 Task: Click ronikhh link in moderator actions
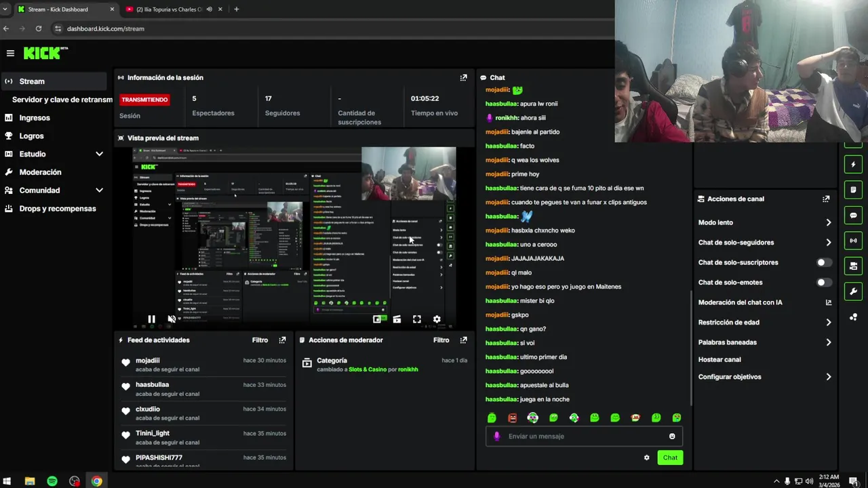(x=408, y=369)
